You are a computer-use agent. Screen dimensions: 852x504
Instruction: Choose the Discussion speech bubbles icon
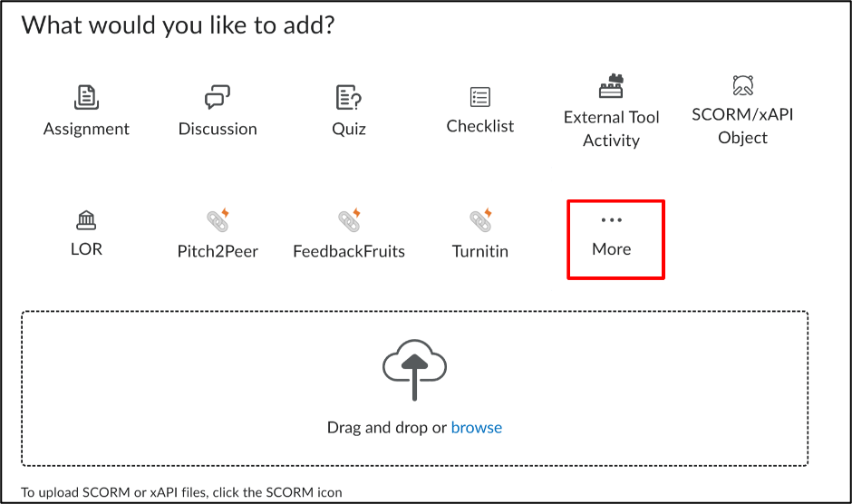point(218,97)
